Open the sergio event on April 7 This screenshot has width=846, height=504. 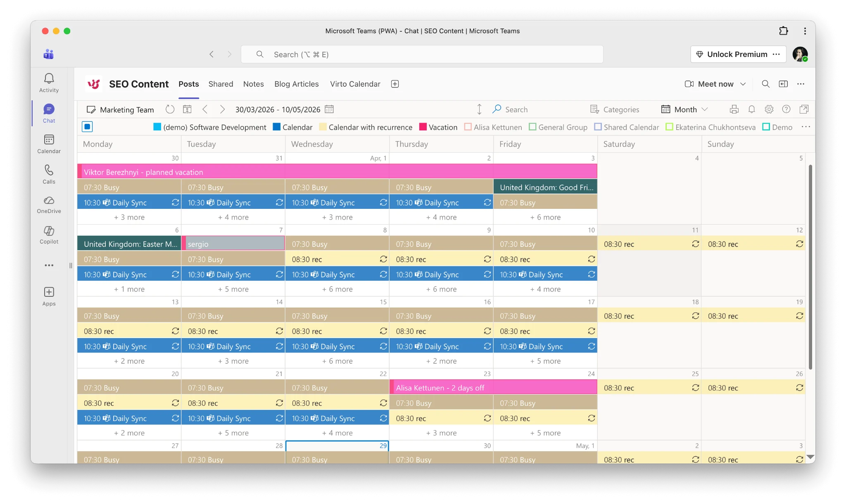233,244
